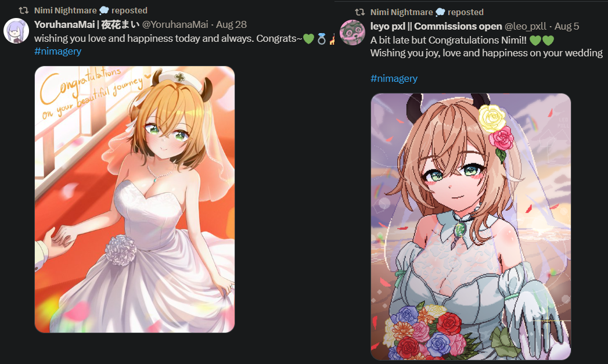Open leyo pxl's raccoon profile avatar
The height and width of the screenshot is (364, 608).
[352, 33]
